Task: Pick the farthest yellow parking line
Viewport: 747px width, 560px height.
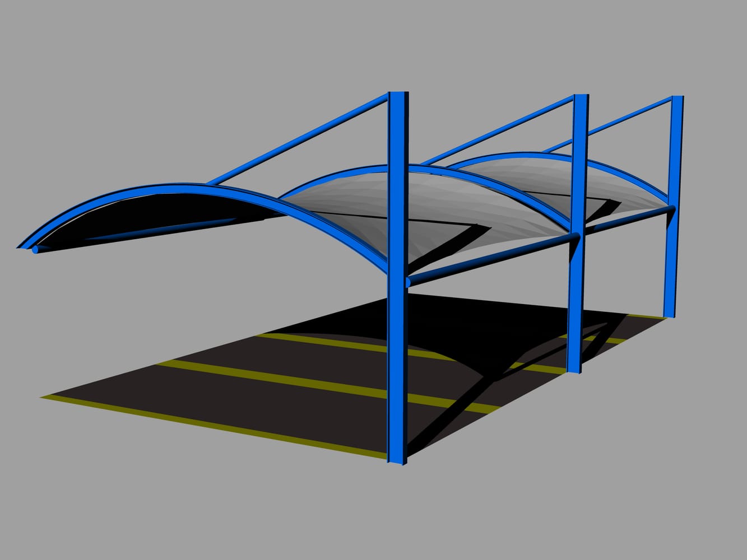Action: [x=314, y=342]
